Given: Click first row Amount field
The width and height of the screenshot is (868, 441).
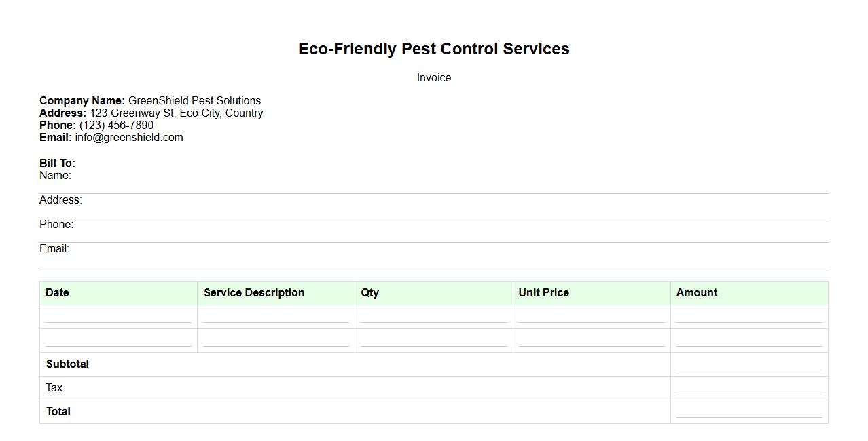Looking at the screenshot, I should point(749,317).
